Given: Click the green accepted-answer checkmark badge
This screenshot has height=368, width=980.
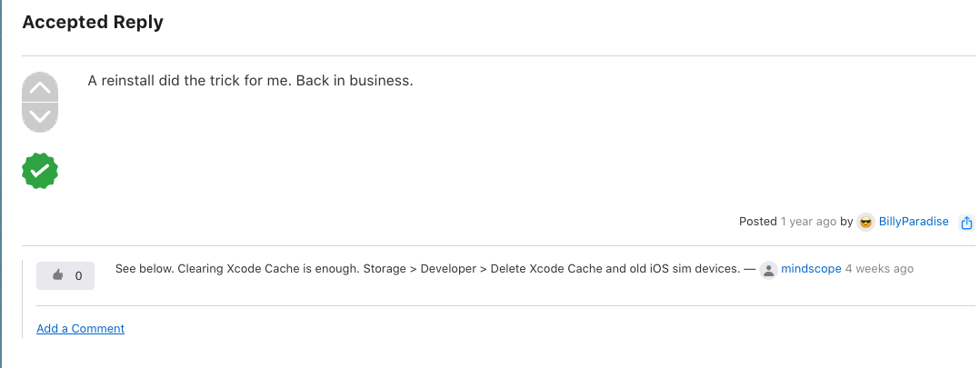Looking at the screenshot, I should [40, 171].
